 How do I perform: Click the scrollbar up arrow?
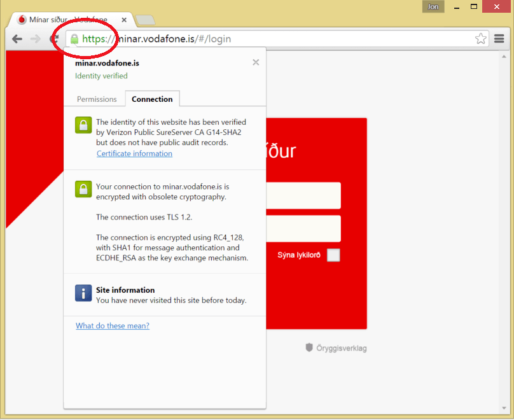(504, 57)
